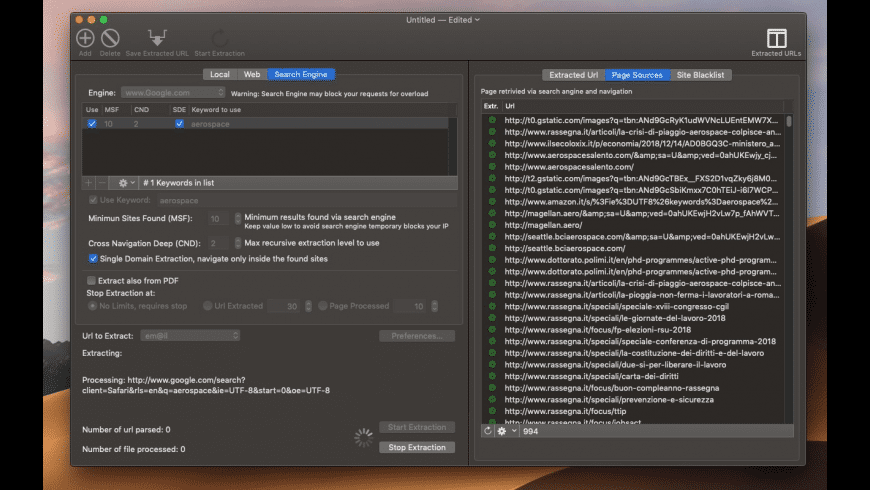Click green icon beside carta-dei-diritti row
The height and width of the screenshot is (490, 870).
(492, 376)
